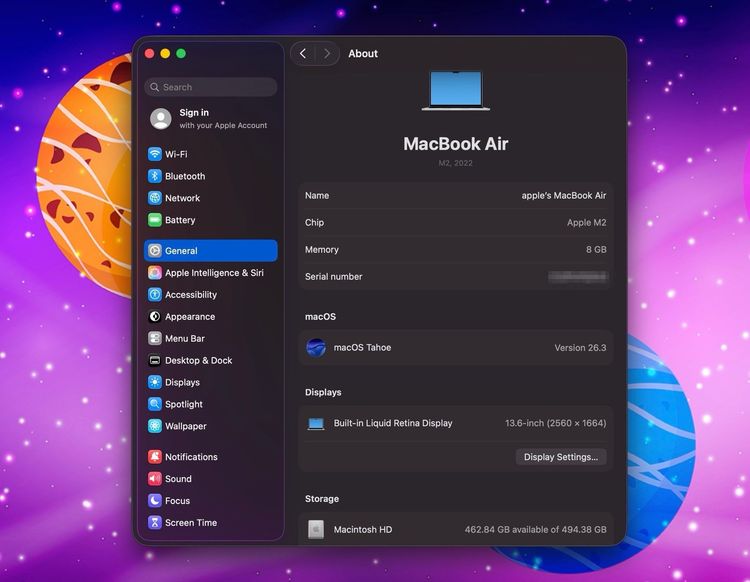
Task: Choose Desktop & Dock label in sidebar
Action: tap(199, 361)
